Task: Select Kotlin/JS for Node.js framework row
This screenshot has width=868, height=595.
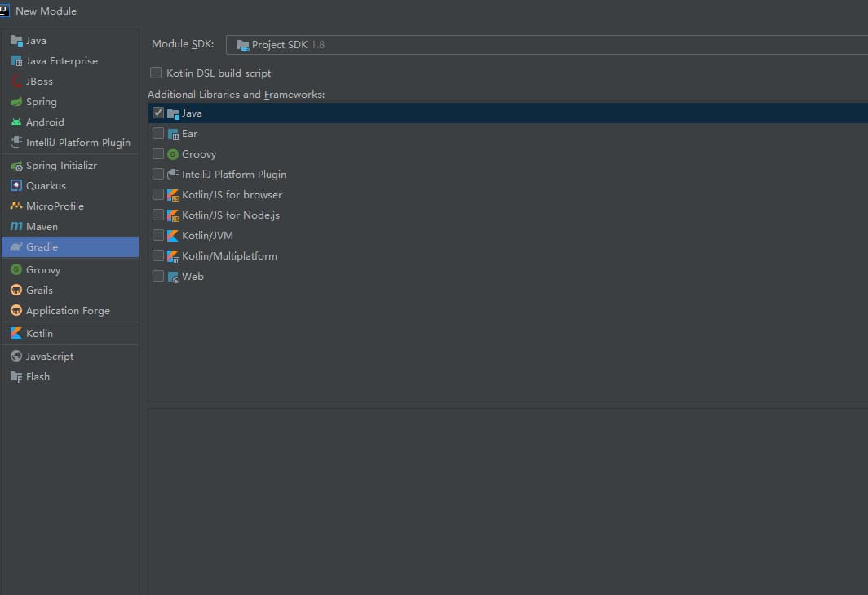Action: tap(508, 215)
